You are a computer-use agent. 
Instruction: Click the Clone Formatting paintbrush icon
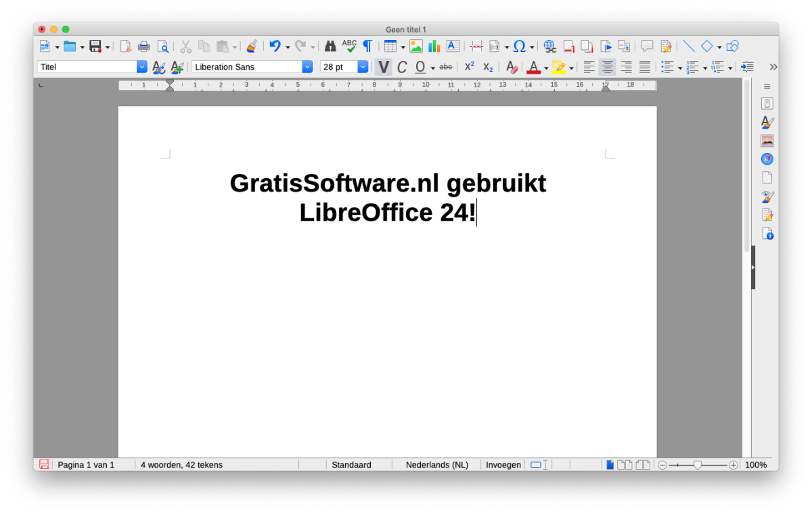251,46
